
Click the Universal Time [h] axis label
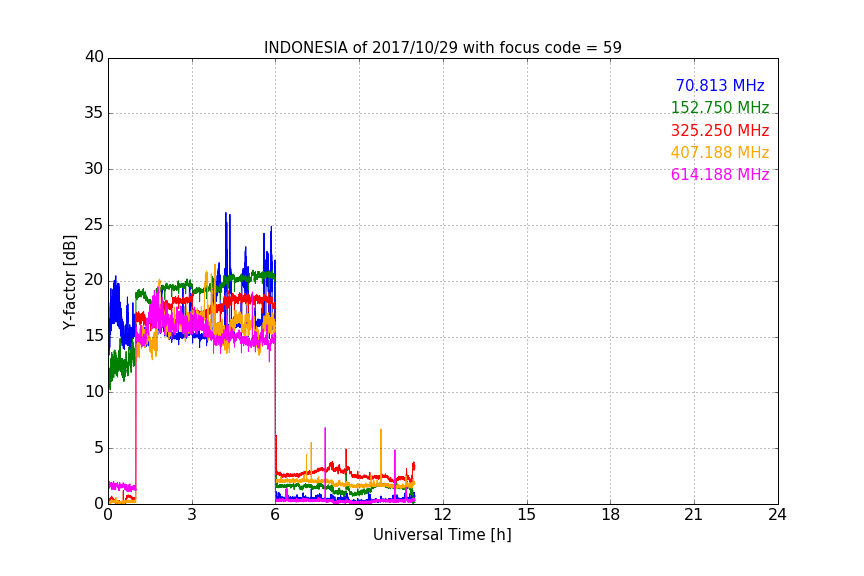[x=442, y=535]
